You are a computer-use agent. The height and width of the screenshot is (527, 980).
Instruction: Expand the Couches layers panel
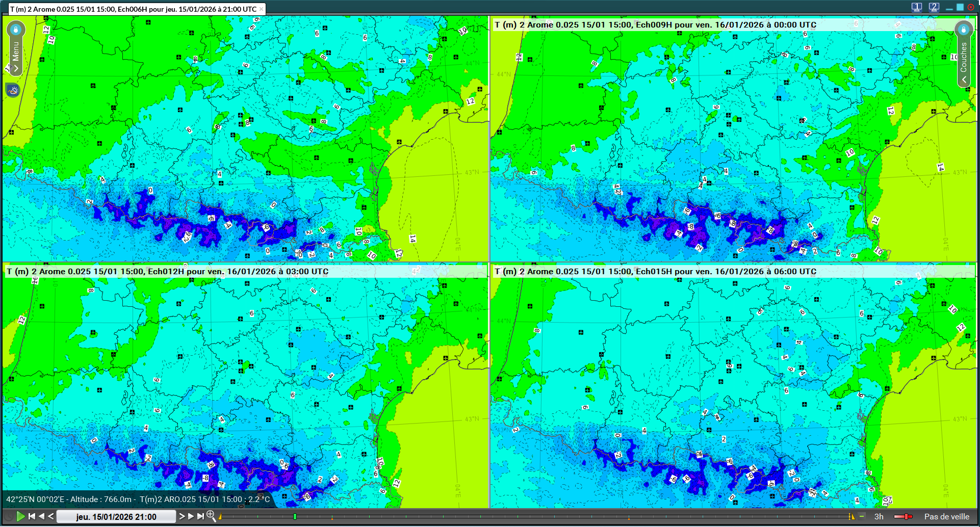pos(964,80)
